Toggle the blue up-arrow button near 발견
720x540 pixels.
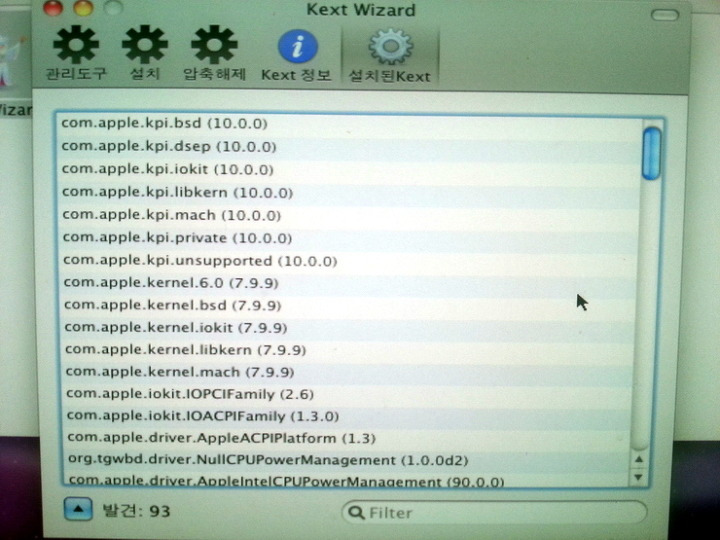click(x=78, y=509)
